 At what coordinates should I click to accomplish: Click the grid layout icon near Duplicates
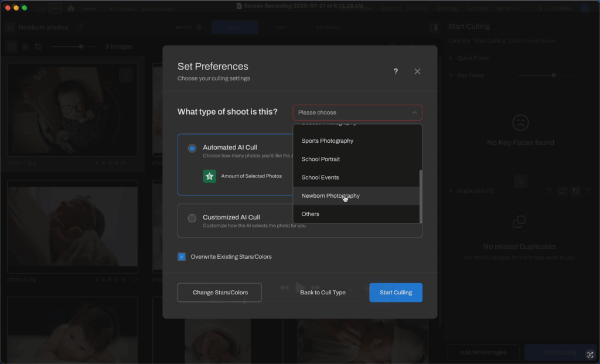tap(575, 191)
